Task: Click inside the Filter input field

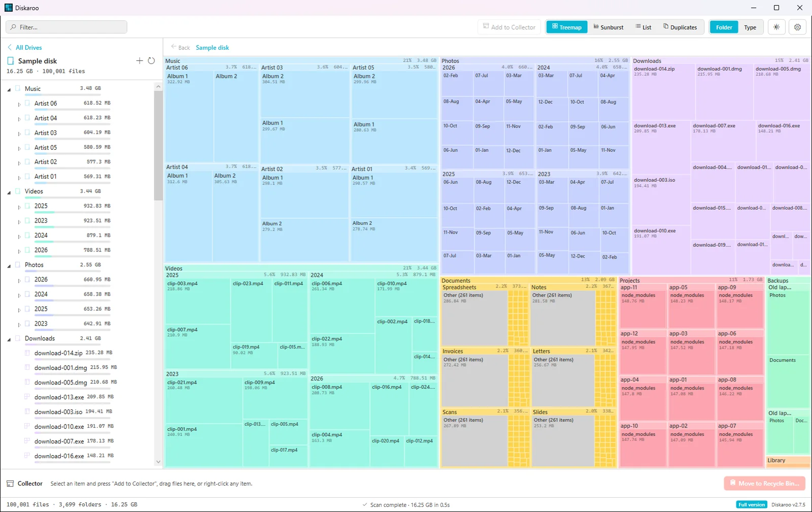Action: (x=66, y=27)
